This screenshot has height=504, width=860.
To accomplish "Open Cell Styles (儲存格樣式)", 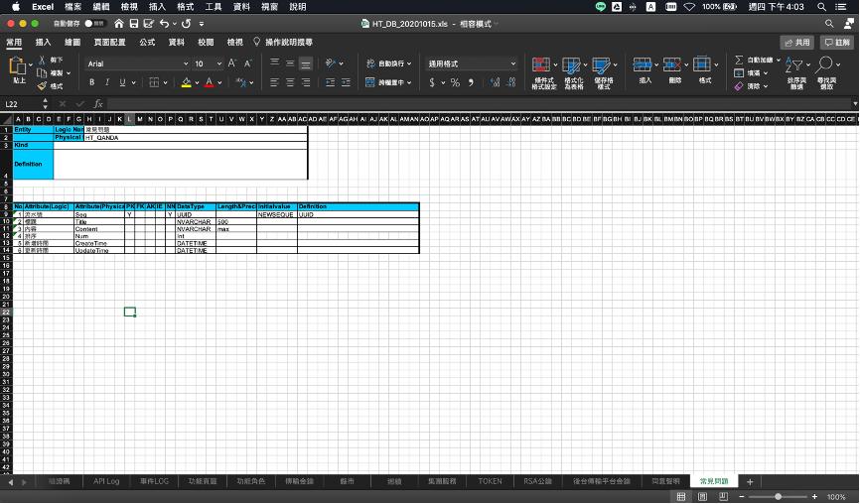I will click(604, 72).
